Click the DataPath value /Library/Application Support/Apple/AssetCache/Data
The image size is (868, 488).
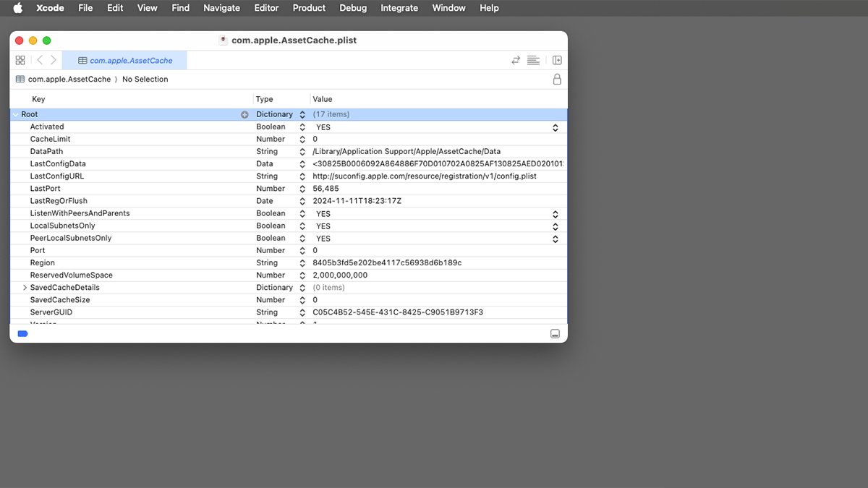tap(407, 152)
